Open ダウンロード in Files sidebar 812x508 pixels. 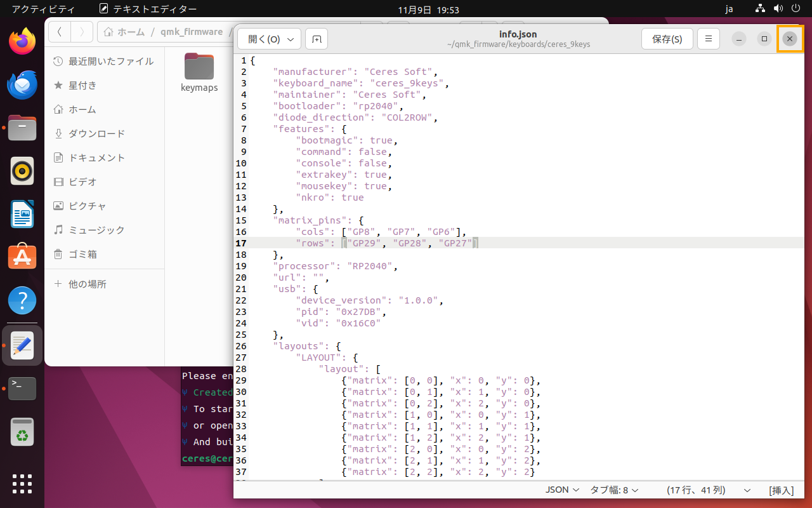tap(105, 133)
